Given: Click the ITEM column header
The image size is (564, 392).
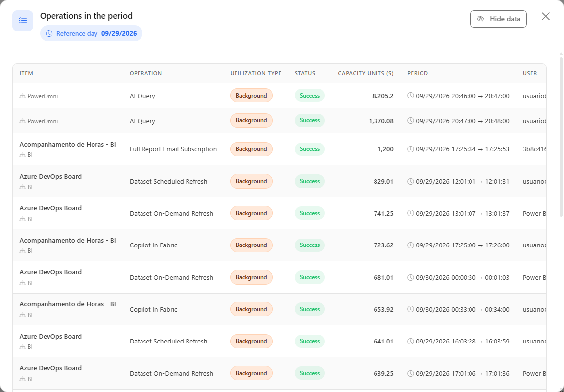Looking at the screenshot, I should pyautogui.click(x=26, y=73).
